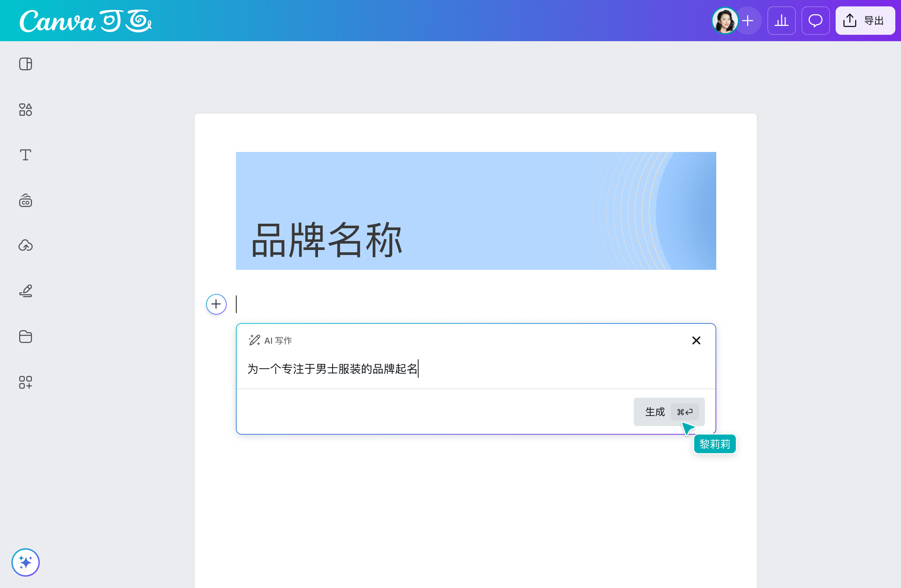Click the circular plus add-block button
Image resolution: width=901 pixels, height=588 pixels.
coord(216,304)
